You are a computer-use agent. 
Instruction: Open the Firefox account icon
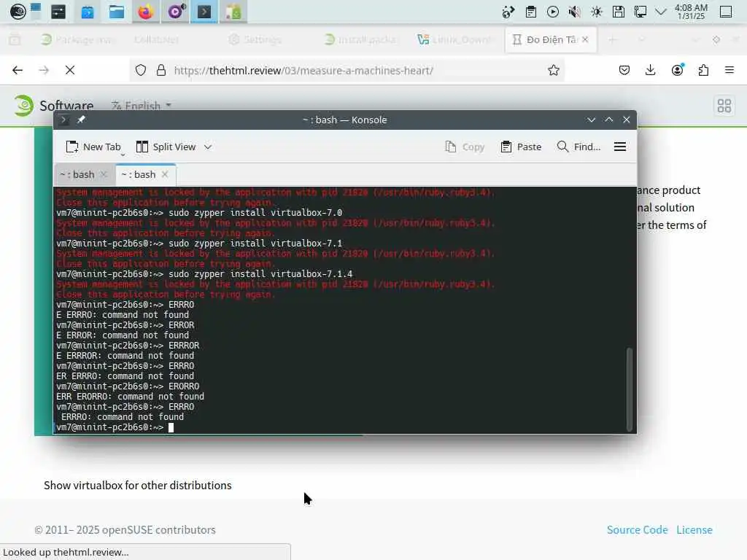(677, 71)
